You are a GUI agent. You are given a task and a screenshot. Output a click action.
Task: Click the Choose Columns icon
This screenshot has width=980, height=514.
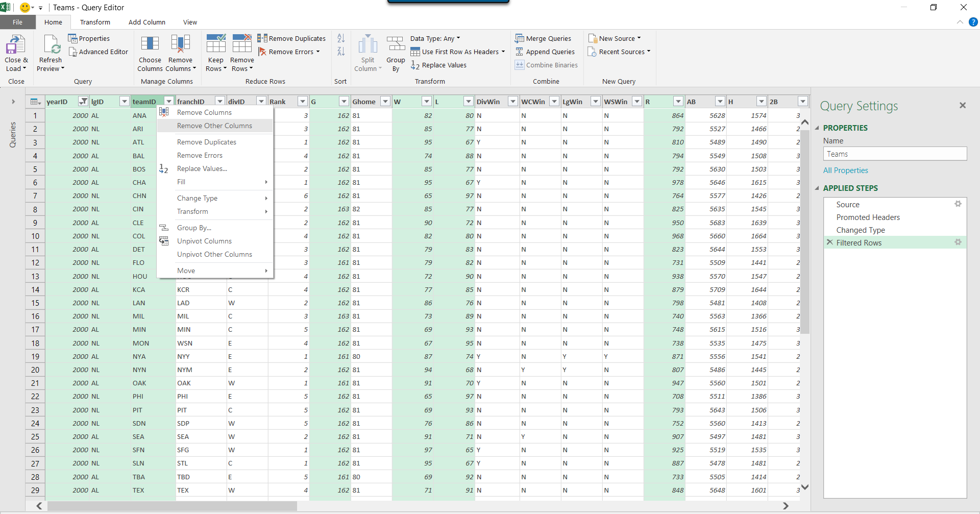pyautogui.click(x=150, y=44)
